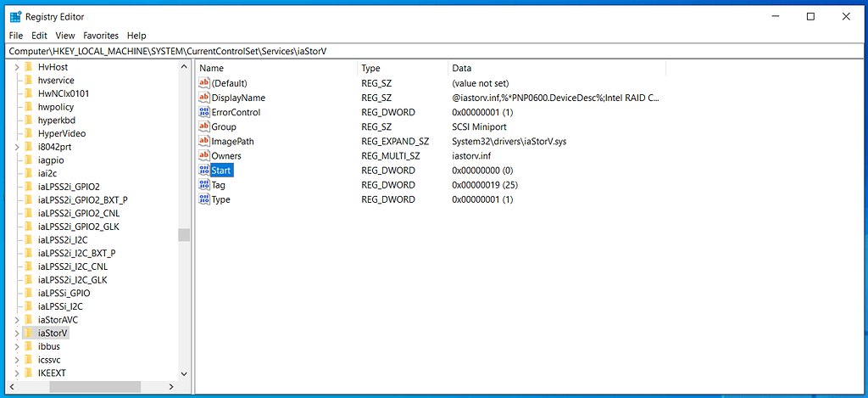Click the REG_EXPAND_SZ type cell
This screenshot has width=868, height=398.
[395, 142]
